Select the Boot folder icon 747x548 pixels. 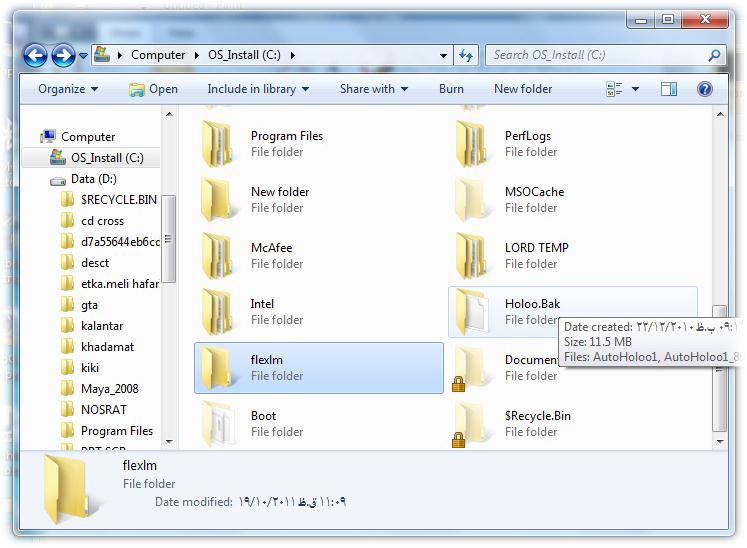(217, 424)
